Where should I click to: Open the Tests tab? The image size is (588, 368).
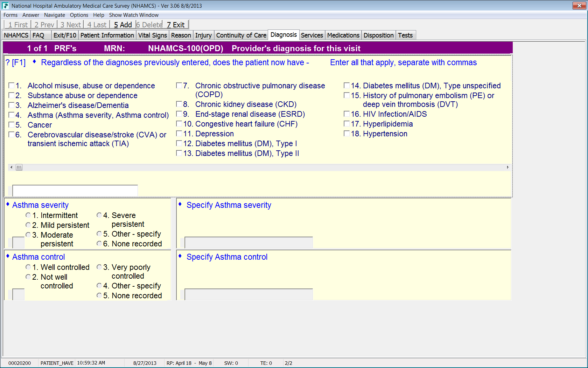pos(405,35)
